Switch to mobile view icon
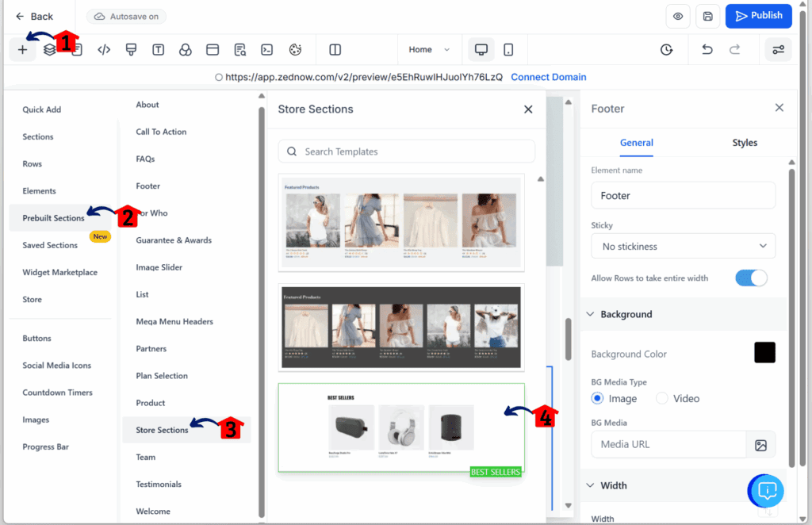This screenshot has width=812, height=525. tap(508, 50)
